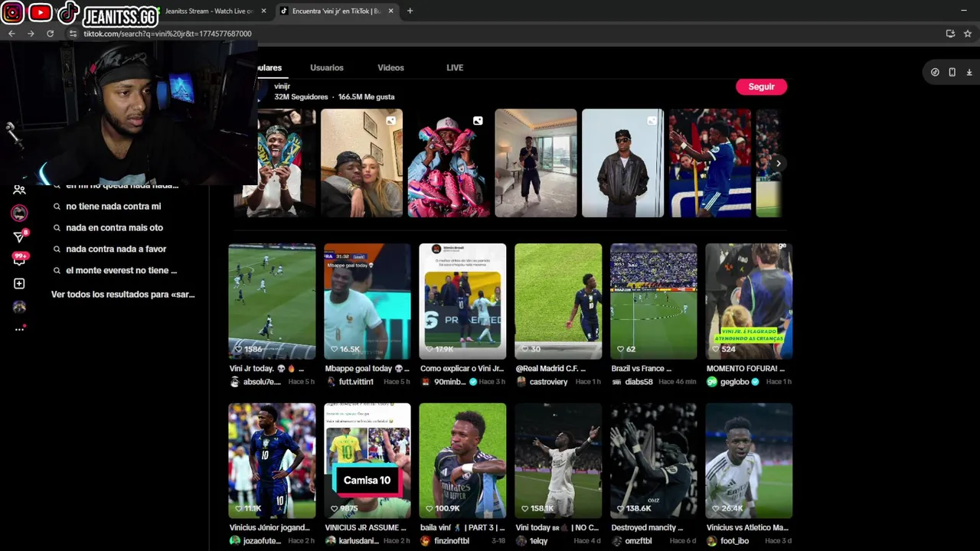Image resolution: width=980 pixels, height=551 pixels.
Task: Click the phone icon in floating toolbar
Action: click(952, 72)
